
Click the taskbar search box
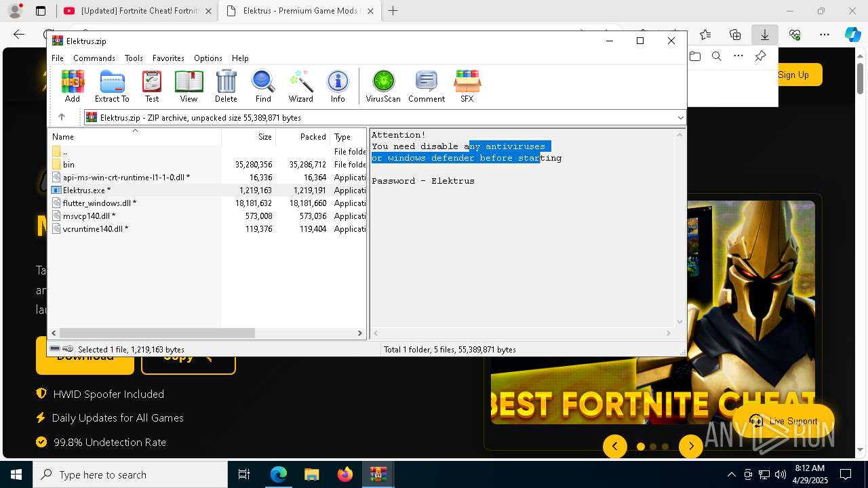[130, 474]
